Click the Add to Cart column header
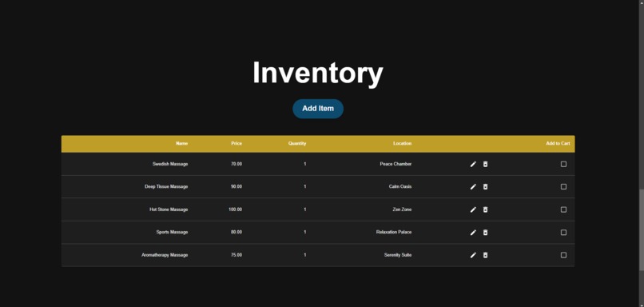This screenshot has width=644, height=307. (x=558, y=143)
